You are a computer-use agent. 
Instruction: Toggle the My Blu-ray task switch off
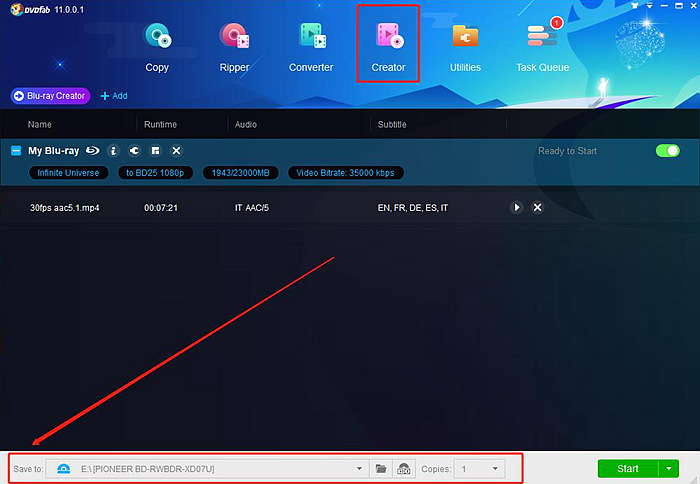[668, 150]
